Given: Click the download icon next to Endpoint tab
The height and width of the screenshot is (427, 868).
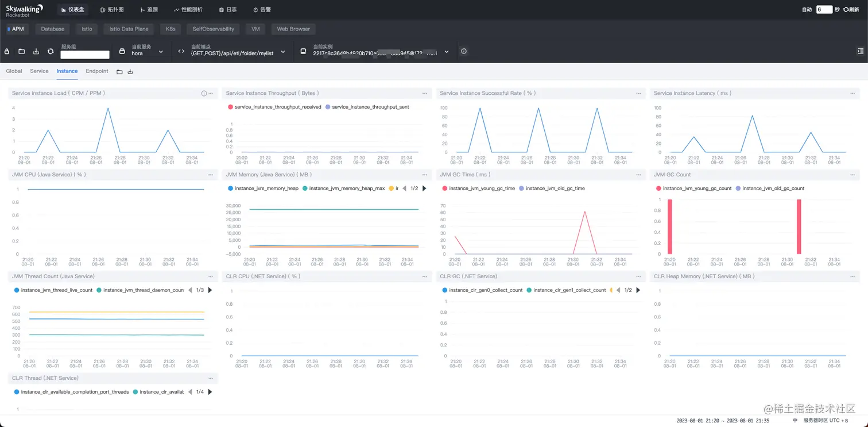Looking at the screenshot, I should tap(130, 72).
